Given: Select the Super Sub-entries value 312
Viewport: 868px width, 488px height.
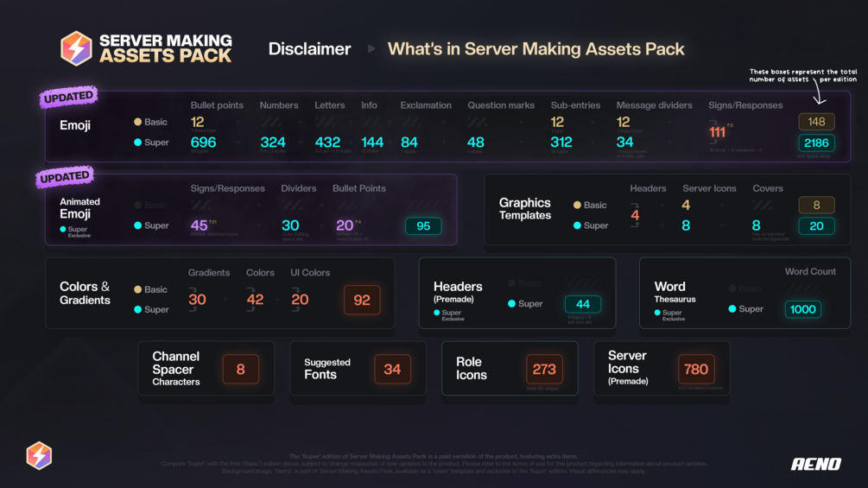Looking at the screenshot, I should (561, 143).
